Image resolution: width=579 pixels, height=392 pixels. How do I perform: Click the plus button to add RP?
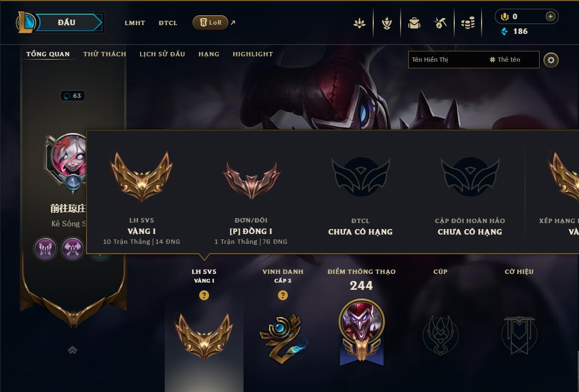coord(550,16)
